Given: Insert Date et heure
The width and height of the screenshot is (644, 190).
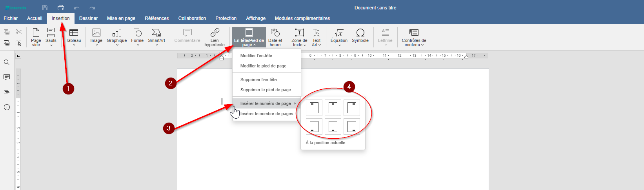Looking at the screenshot, I should (x=275, y=37).
